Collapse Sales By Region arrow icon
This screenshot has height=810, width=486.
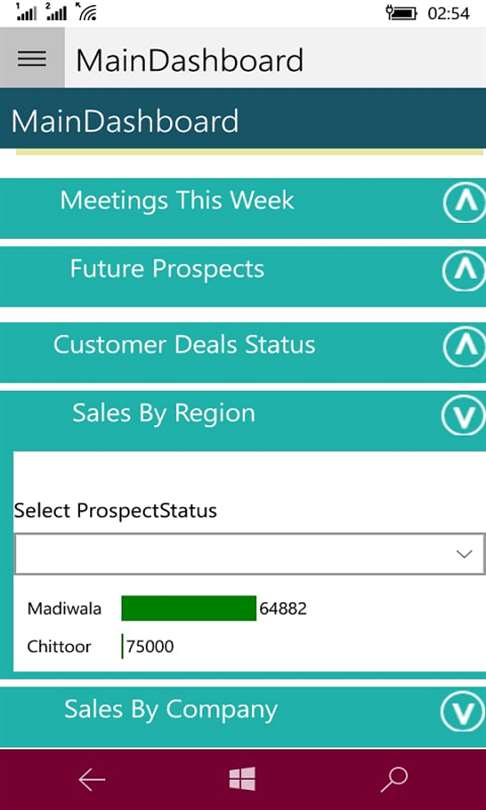pyautogui.click(x=463, y=415)
